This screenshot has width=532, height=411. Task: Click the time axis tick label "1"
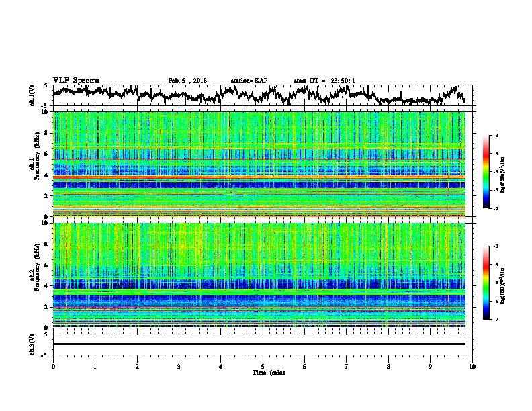coord(95,367)
